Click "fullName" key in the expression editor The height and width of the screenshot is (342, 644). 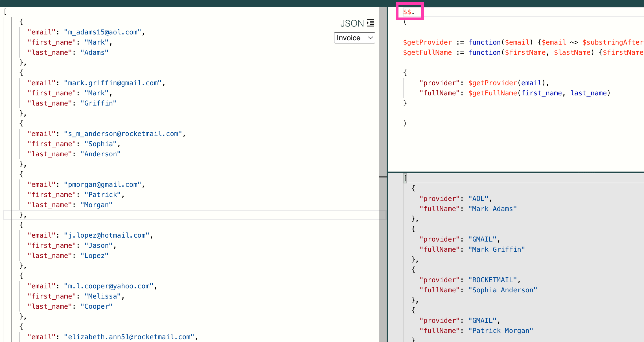click(x=439, y=93)
